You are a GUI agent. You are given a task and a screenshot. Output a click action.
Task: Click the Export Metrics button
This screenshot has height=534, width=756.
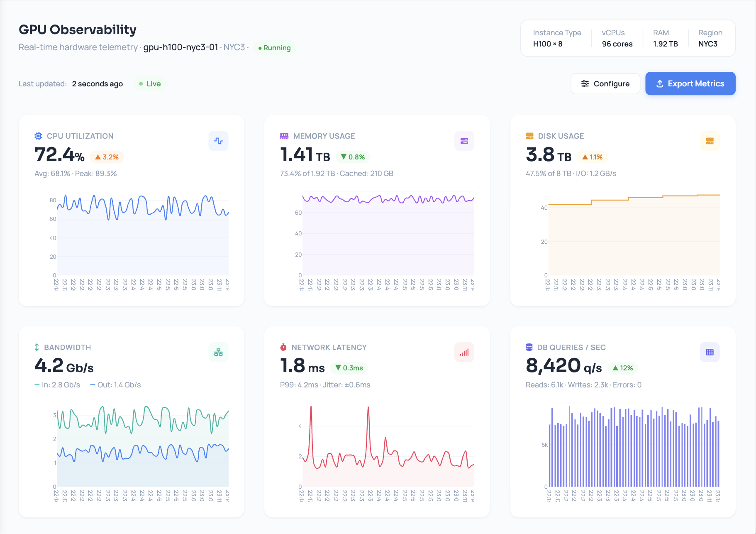(x=690, y=84)
